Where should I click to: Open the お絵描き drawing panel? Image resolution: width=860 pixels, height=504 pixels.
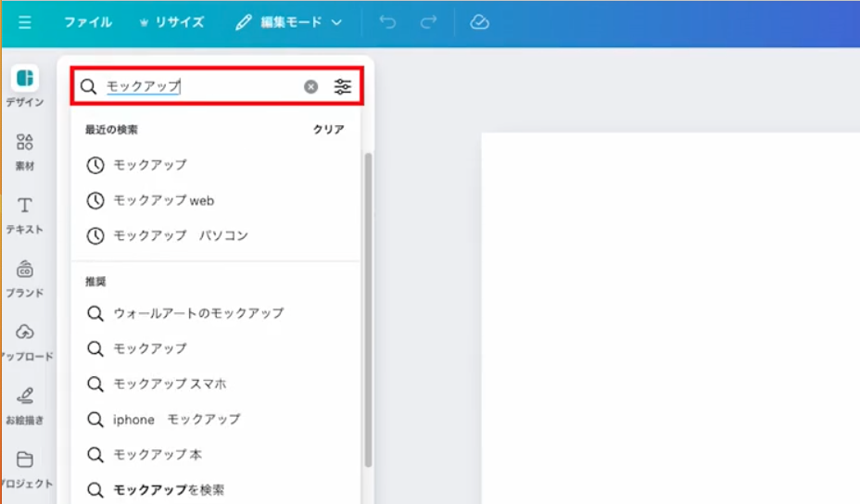[25, 407]
